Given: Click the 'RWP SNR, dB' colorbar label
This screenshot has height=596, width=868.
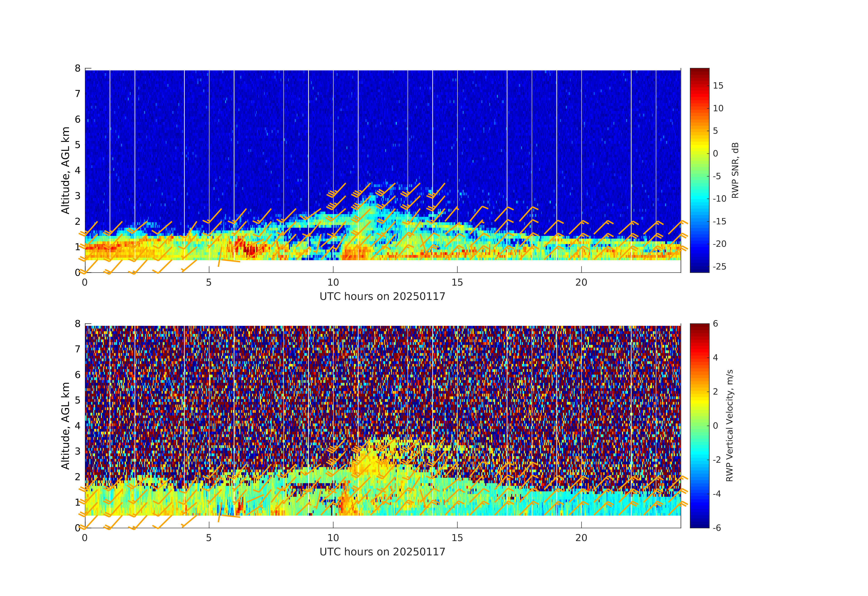Looking at the screenshot, I should [735, 170].
